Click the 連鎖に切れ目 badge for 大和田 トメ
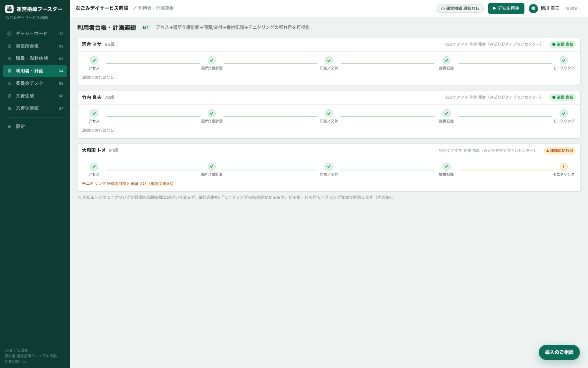The height and width of the screenshot is (368, 588). click(560, 151)
